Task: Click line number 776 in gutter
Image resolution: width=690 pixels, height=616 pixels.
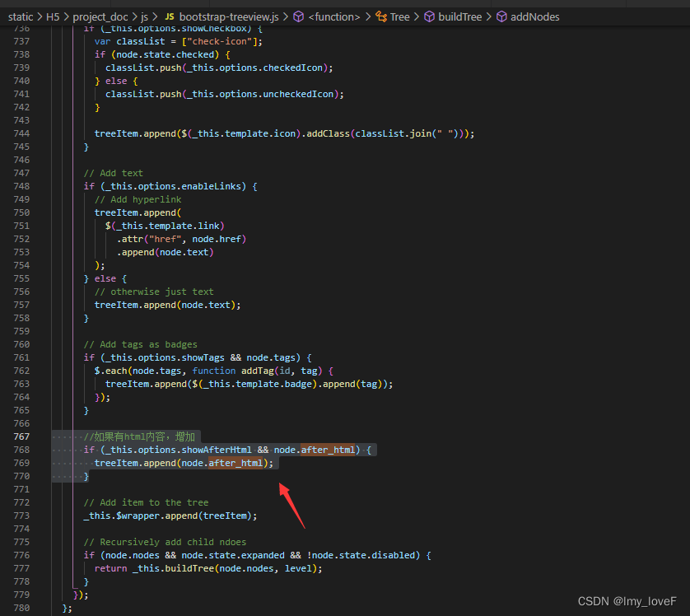Action: point(21,555)
